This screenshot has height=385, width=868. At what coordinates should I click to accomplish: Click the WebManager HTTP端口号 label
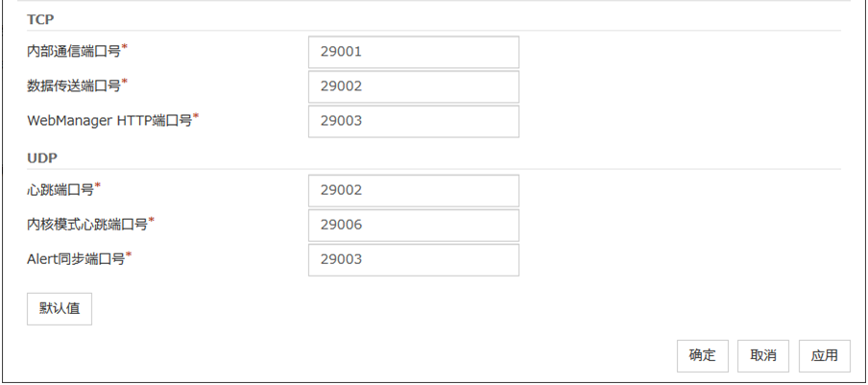click(x=109, y=121)
